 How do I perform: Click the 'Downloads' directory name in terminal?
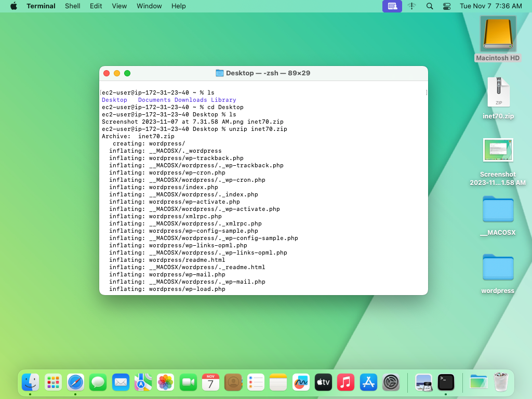pos(191,100)
